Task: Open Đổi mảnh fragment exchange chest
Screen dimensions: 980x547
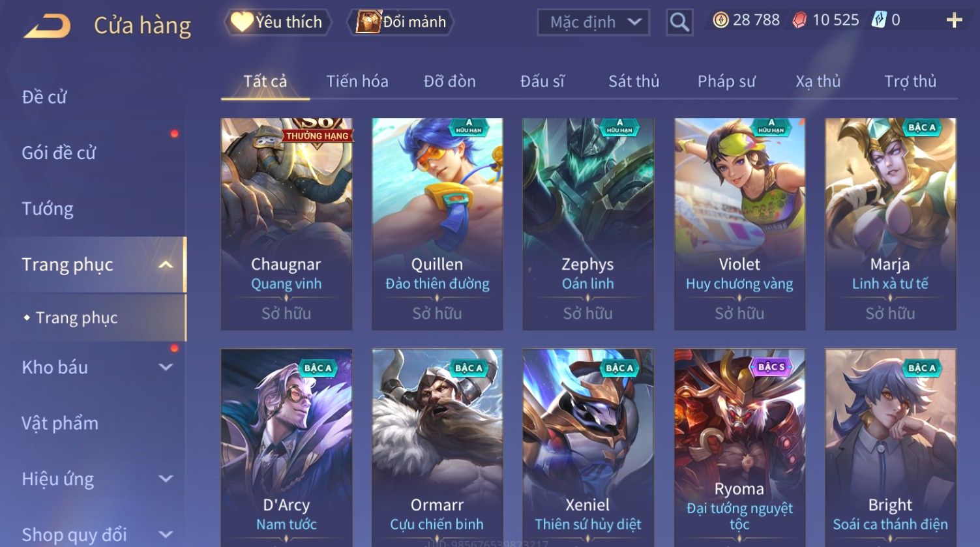Action: [x=401, y=22]
